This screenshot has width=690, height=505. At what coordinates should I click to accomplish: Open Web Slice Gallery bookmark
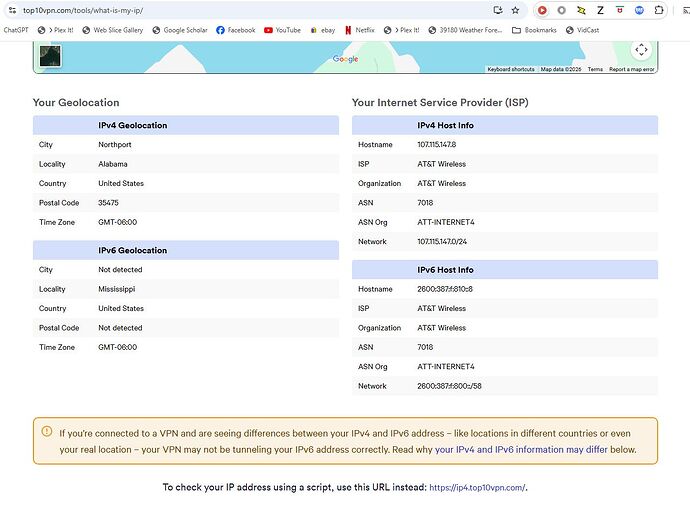point(113,30)
